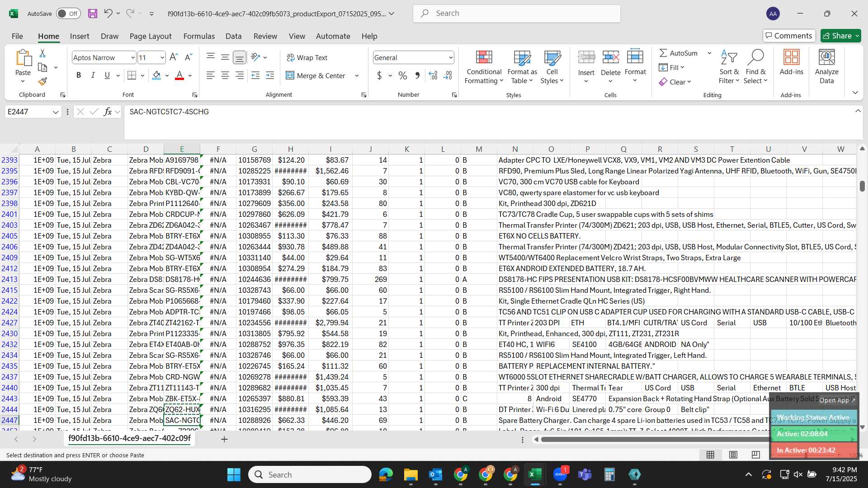
Task: Click the Paste clipboard icon
Action: (x=23, y=59)
